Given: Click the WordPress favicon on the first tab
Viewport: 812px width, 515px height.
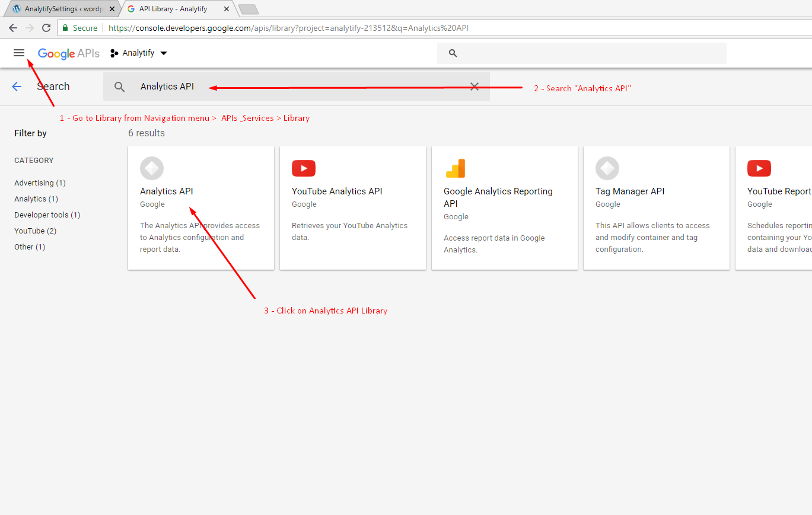Looking at the screenshot, I should click(x=17, y=9).
